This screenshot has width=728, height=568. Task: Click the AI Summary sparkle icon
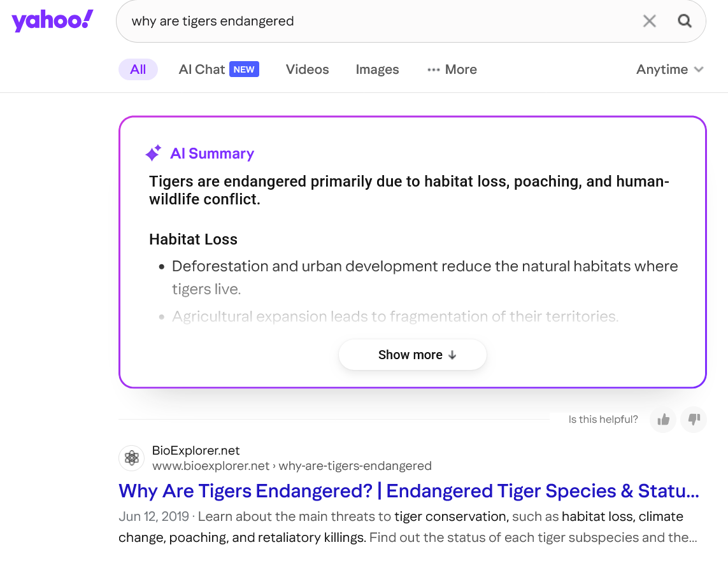point(153,153)
